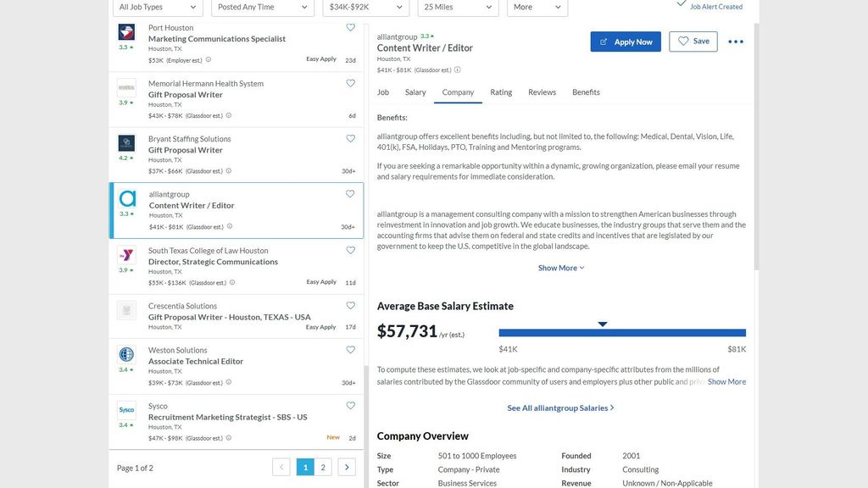Go to results page 2

click(x=324, y=466)
